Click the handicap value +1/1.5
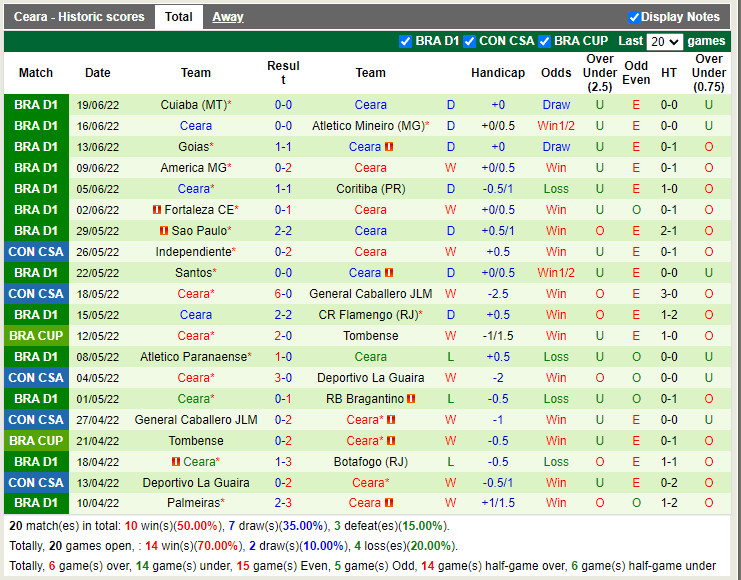 [498, 502]
